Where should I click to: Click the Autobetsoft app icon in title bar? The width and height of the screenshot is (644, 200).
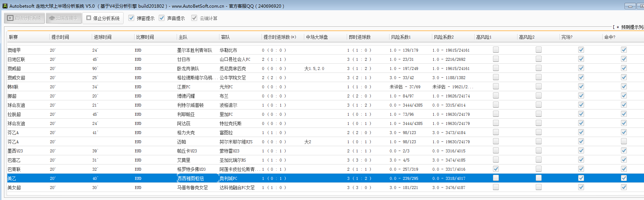(x=5, y=6)
